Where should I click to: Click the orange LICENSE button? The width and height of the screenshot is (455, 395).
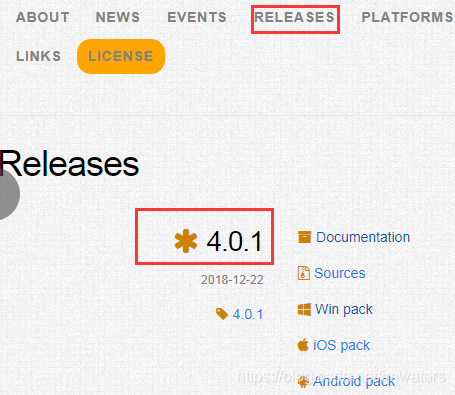(x=121, y=56)
